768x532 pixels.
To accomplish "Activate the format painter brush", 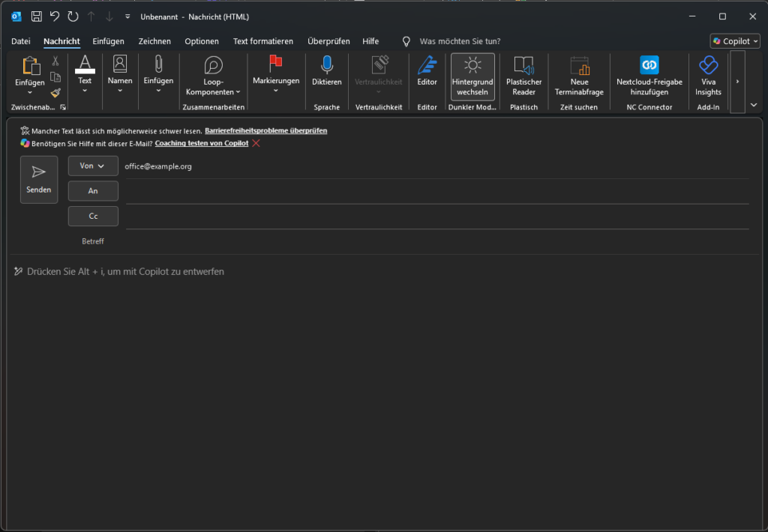I will [x=55, y=92].
